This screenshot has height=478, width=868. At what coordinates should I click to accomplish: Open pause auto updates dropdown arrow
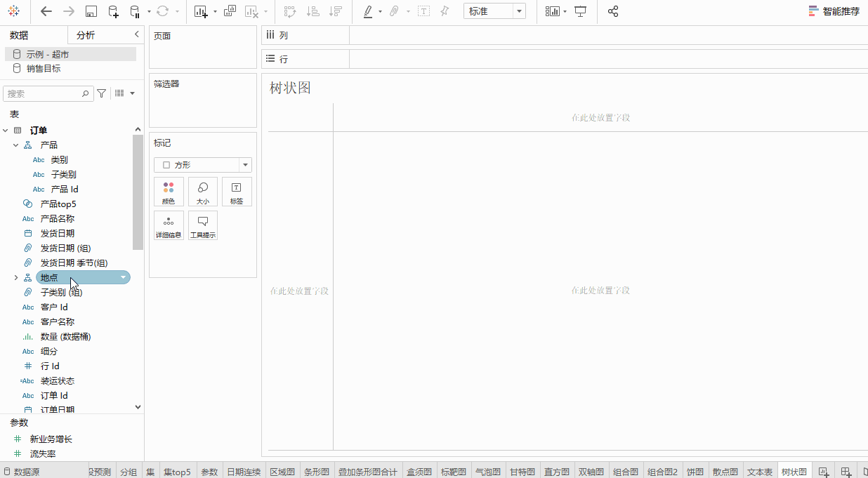tap(149, 12)
